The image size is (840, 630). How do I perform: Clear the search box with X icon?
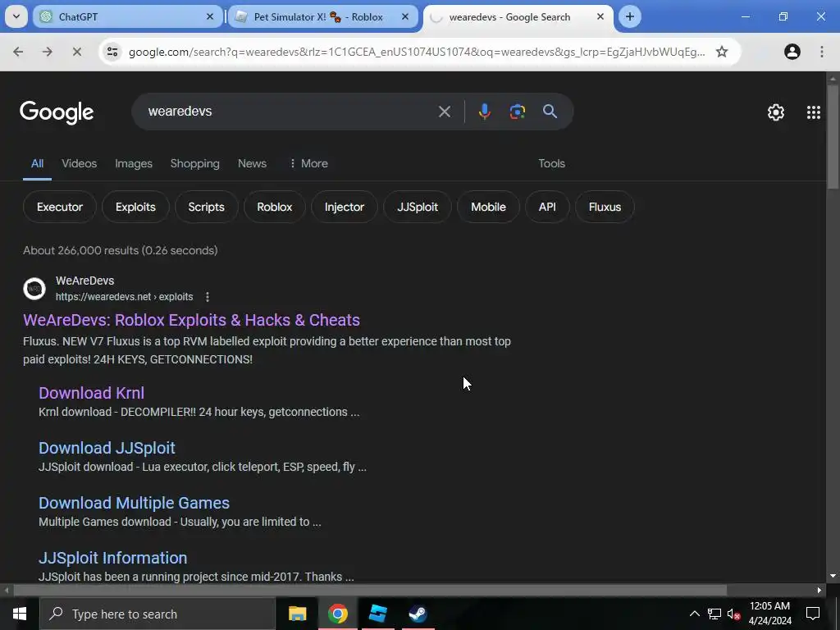pos(444,112)
